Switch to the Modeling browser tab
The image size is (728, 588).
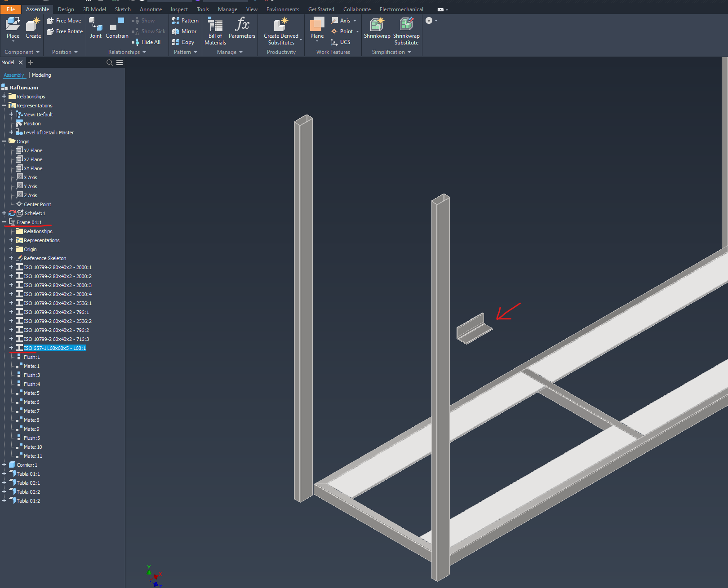pyautogui.click(x=41, y=75)
